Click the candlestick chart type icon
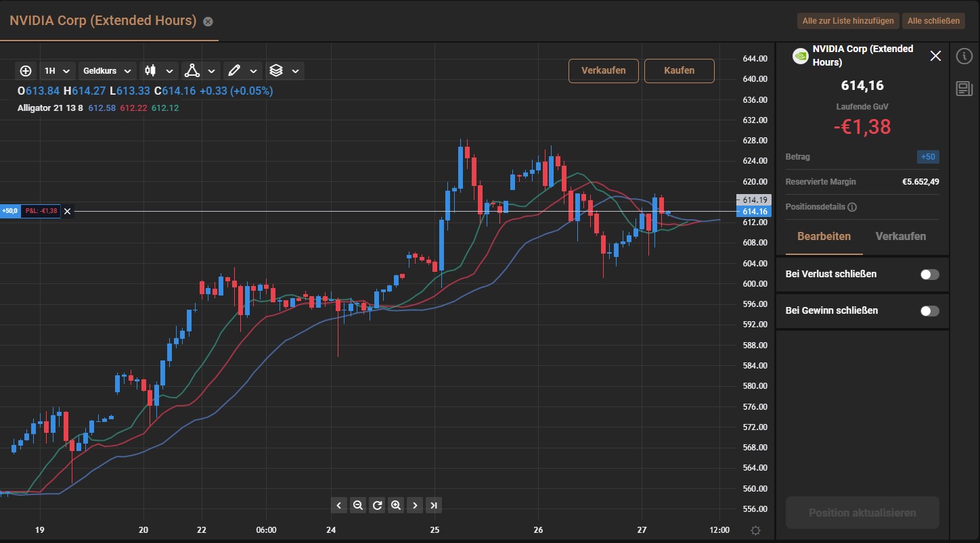This screenshot has width=980, height=543. click(150, 70)
